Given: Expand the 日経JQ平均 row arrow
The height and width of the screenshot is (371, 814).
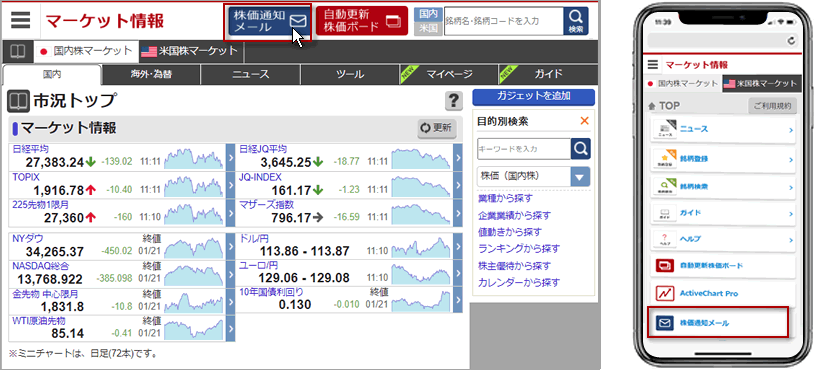Looking at the screenshot, I should [x=457, y=157].
